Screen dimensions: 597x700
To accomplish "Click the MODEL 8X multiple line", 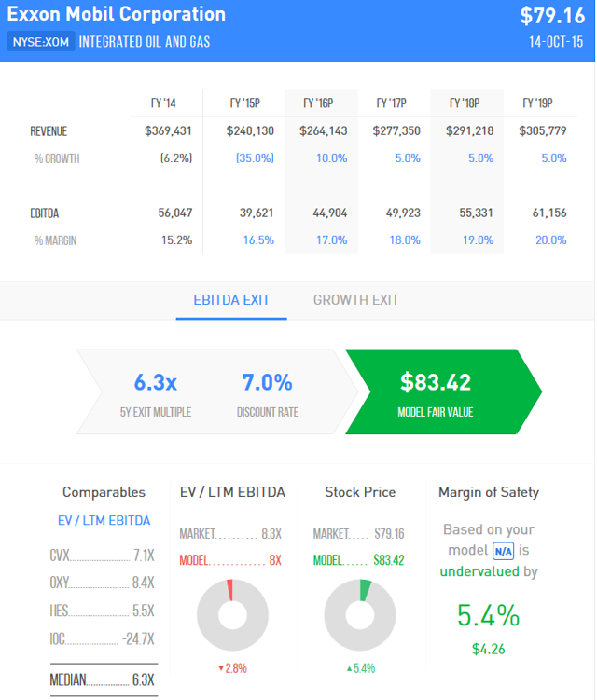I will pos(230,560).
